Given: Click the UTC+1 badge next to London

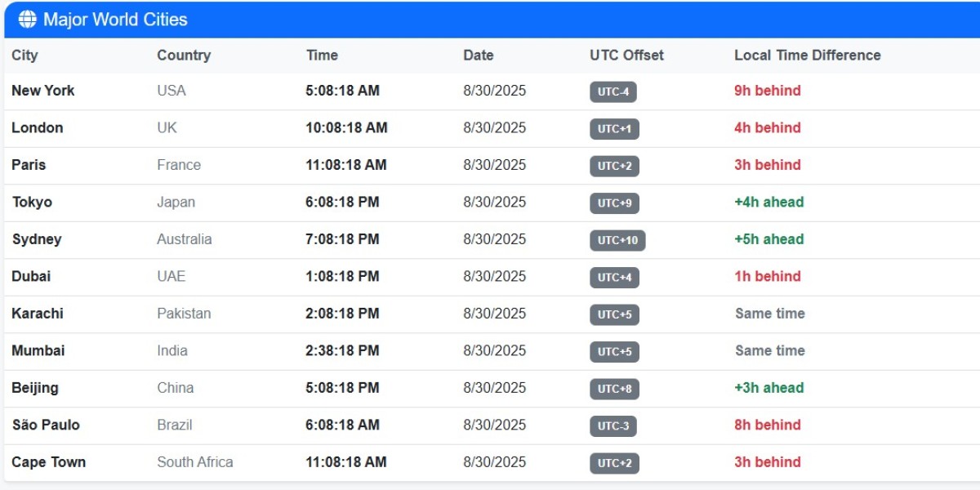Looking at the screenshot, I should click(613, 129).
